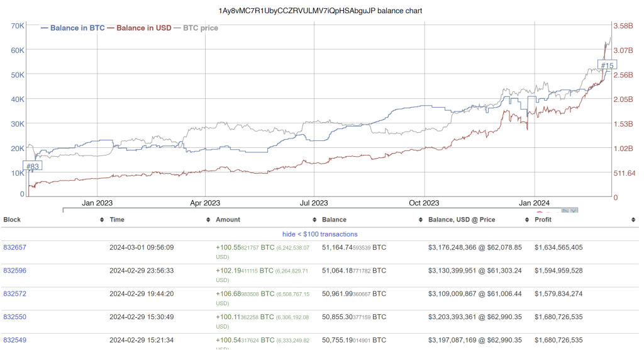644x350 pixels.
Task: Select timestamp 2024-02-29 15:30:49
Action: pyautogui.click(x=142, y=317)
